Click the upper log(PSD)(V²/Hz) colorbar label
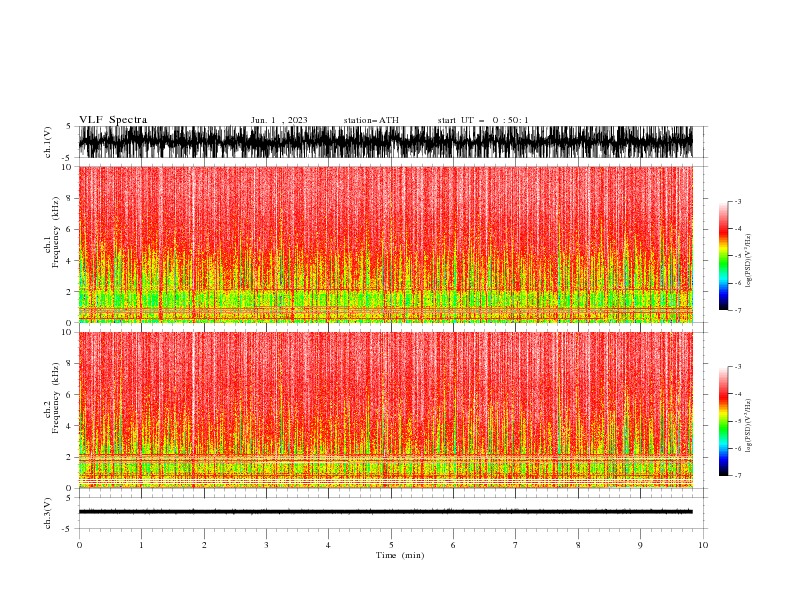The image size is (792, 612). pos(748,261)
